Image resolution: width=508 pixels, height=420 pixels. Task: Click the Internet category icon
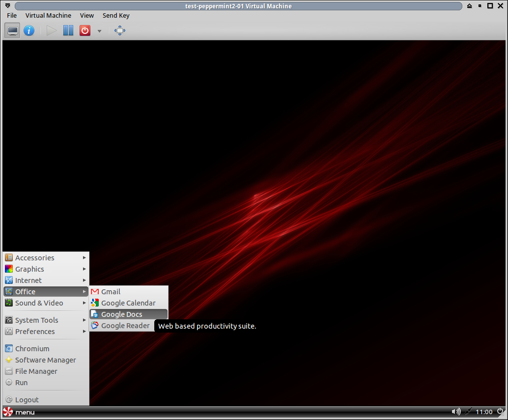pos(9,280)
